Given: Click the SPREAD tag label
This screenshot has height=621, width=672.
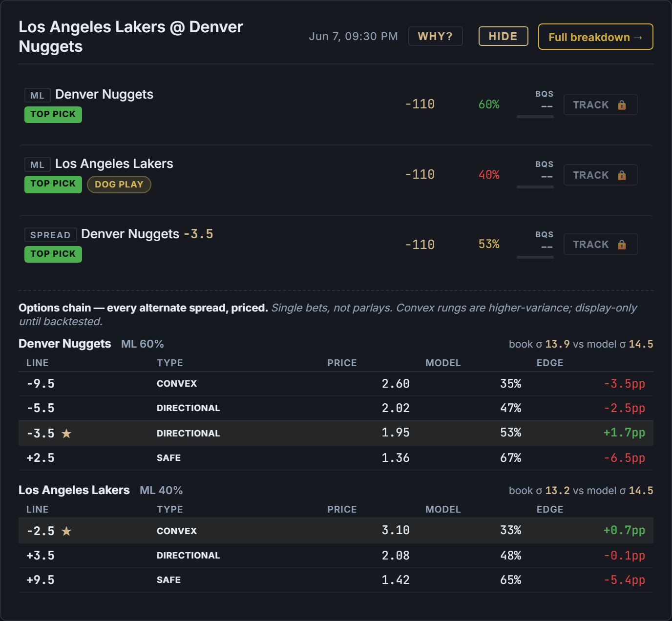Looking at the screenshot, I should [51, 235].
